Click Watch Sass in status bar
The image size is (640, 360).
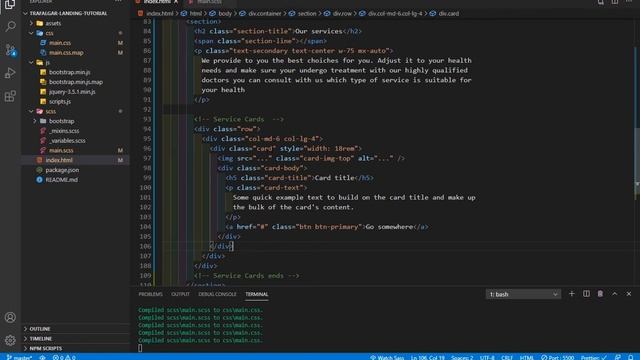387,358
